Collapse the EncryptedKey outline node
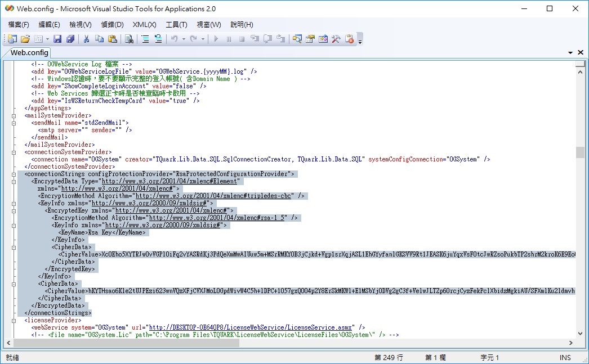 pyautogui.click(x=14, y=211)
